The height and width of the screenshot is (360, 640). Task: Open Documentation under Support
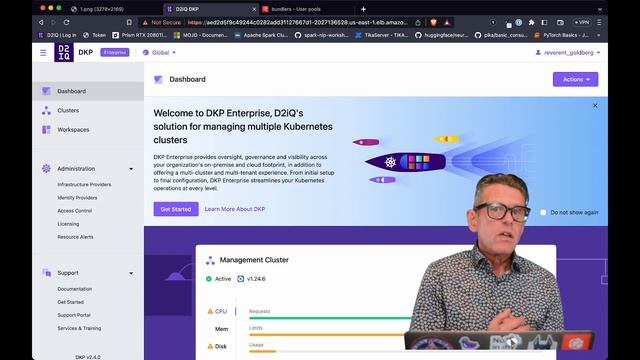pos(74,289)
